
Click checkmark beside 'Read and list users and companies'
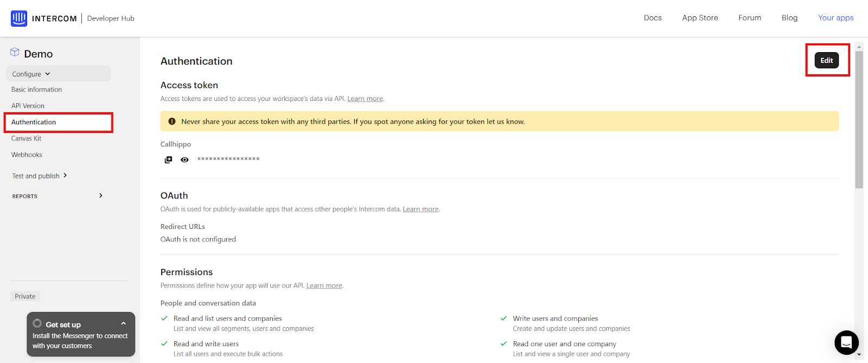click(164, 319)
